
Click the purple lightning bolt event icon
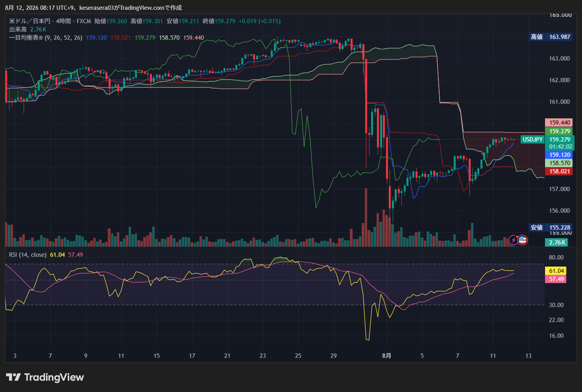[514, 239]
